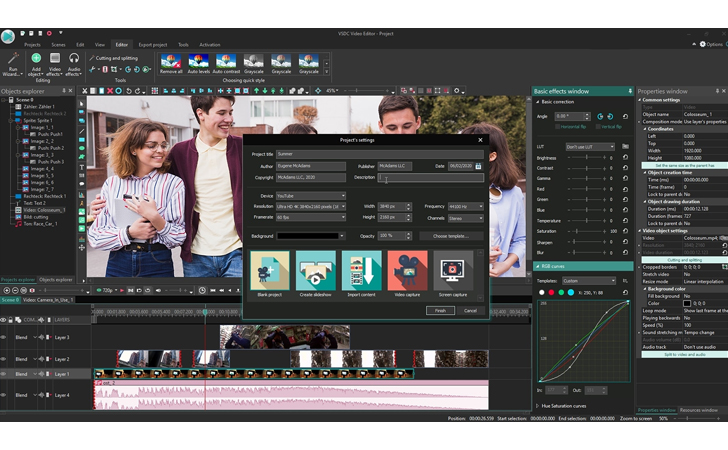This screenshot has height=450, width=728.
Task: Switch to the Resources window tab
Action: point(699,410)
